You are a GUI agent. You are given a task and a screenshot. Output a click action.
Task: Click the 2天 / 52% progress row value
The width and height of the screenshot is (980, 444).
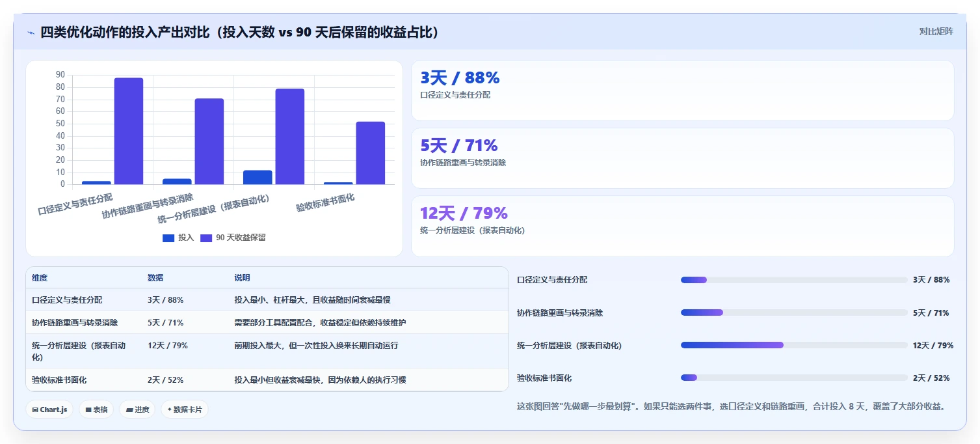(931, 378)
